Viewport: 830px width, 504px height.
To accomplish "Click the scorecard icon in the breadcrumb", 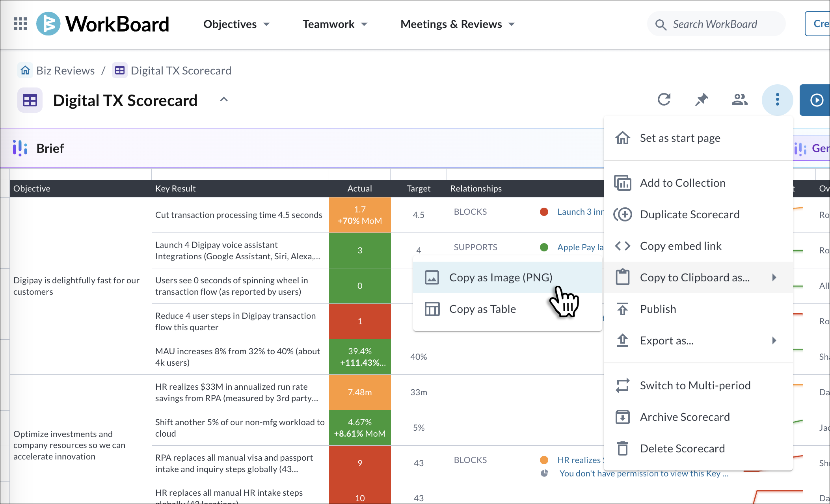I will (120, 71).
